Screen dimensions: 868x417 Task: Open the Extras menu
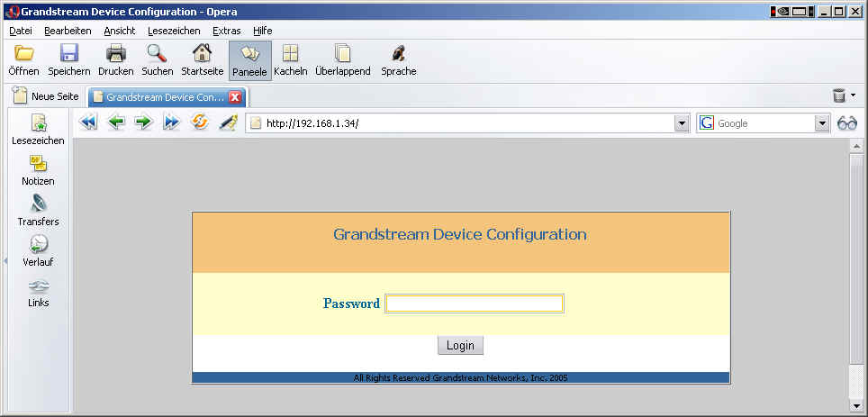(226, 31)
